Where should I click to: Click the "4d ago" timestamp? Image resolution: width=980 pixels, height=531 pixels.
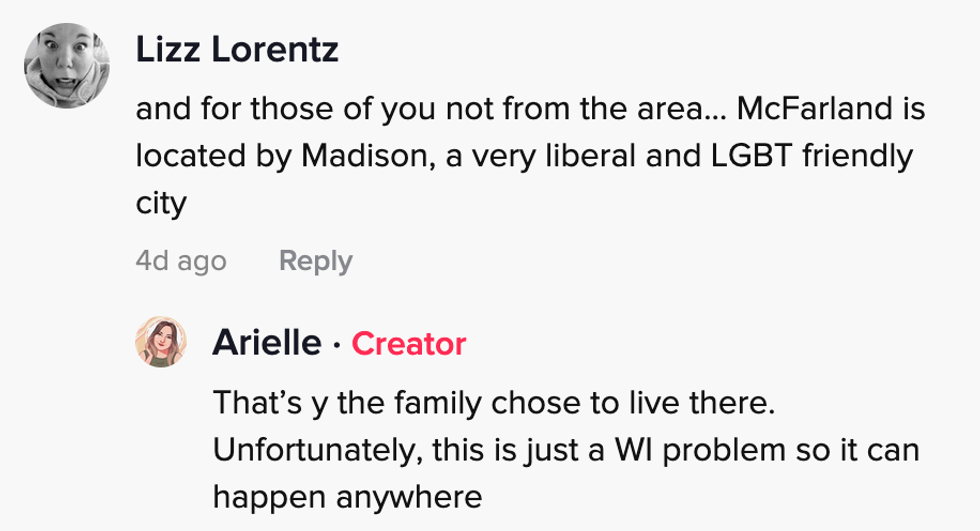pyautogui.click(x=181, y=261)
